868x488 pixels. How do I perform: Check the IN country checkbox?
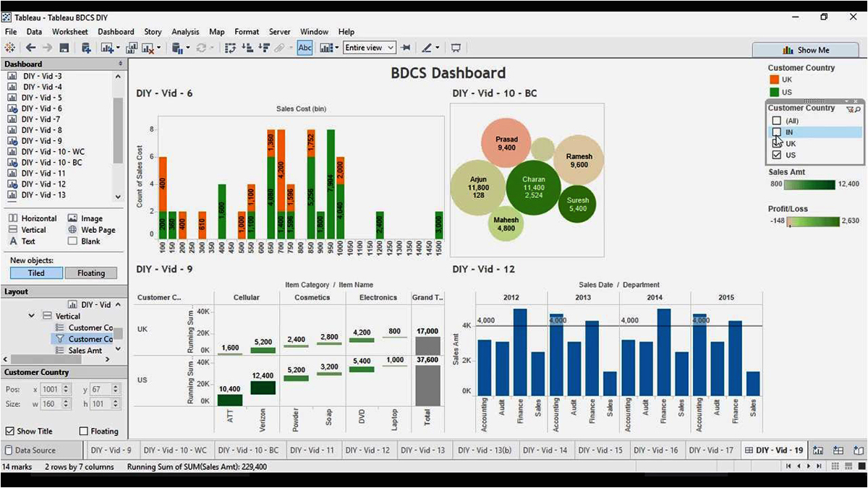777,132
